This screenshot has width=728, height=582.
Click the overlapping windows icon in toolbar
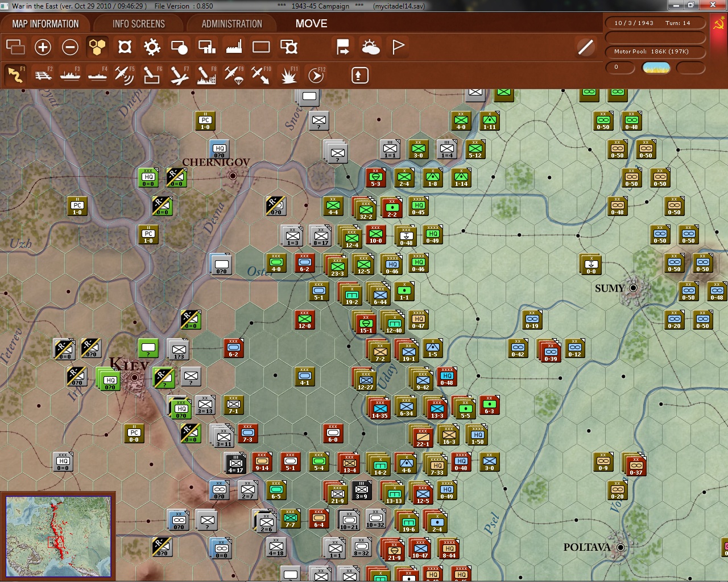point(15,47)
